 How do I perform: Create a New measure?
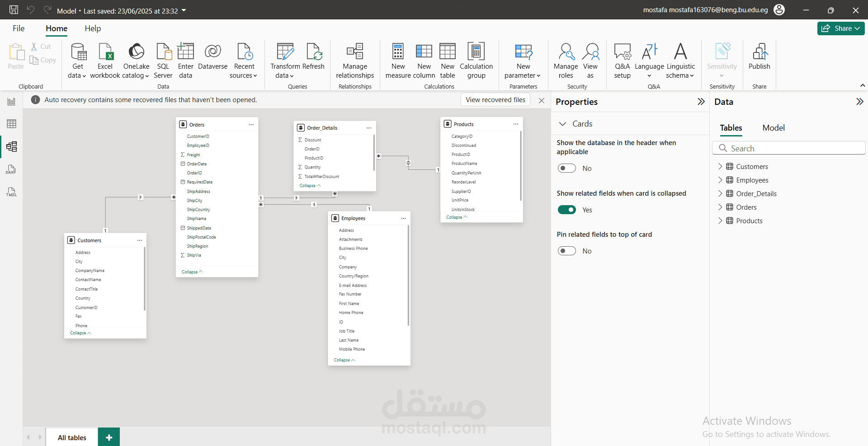398,61
